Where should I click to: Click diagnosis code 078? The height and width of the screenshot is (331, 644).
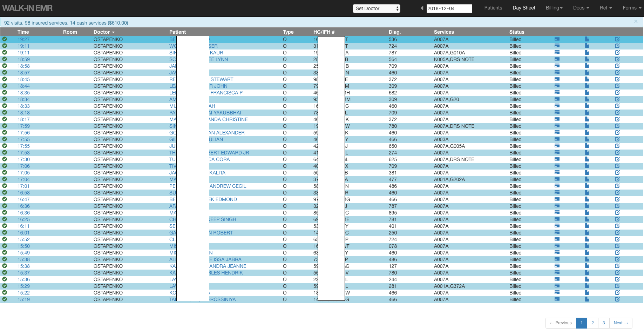[393, 246]
